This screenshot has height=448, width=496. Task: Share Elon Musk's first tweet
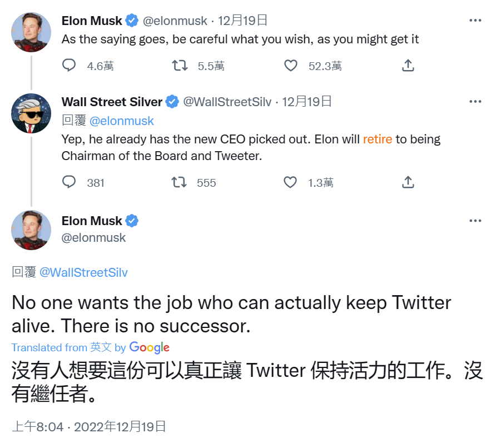click(408, 66)
